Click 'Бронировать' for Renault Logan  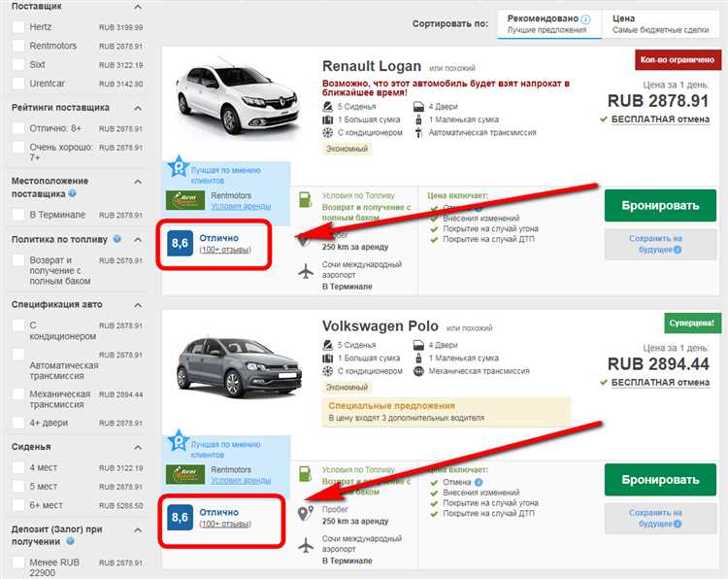(660, 205)
